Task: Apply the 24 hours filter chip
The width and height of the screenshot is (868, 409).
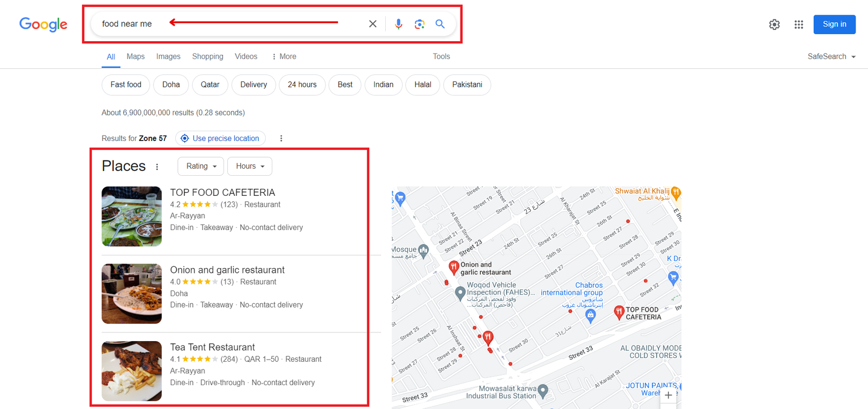Action: click(x=302, y=85)
